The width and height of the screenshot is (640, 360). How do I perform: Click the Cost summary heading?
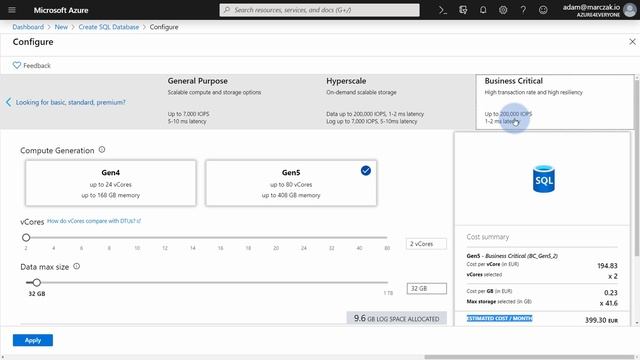487,237
